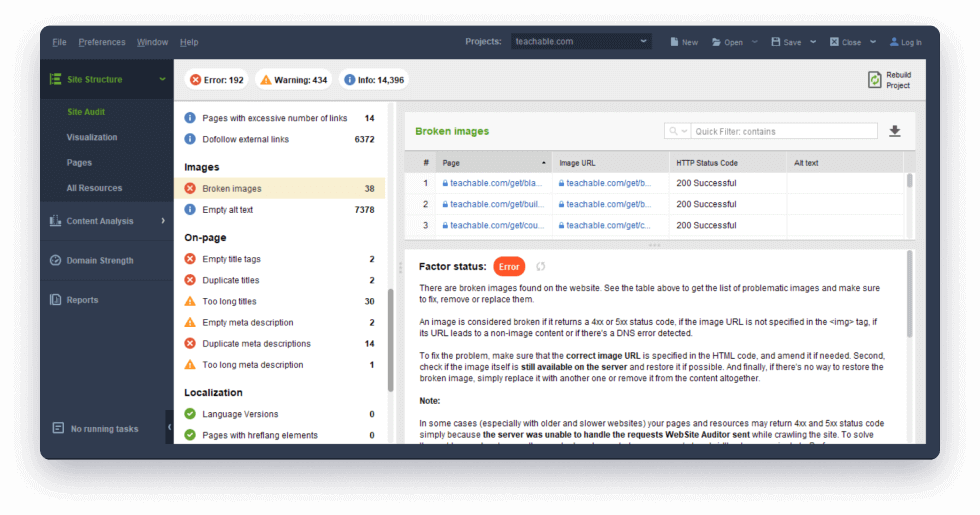Image resolution: width=980 pixels, height=515 pixels.
Task: Collapse the Site Structure section
Action: click(x=162, y=80)
